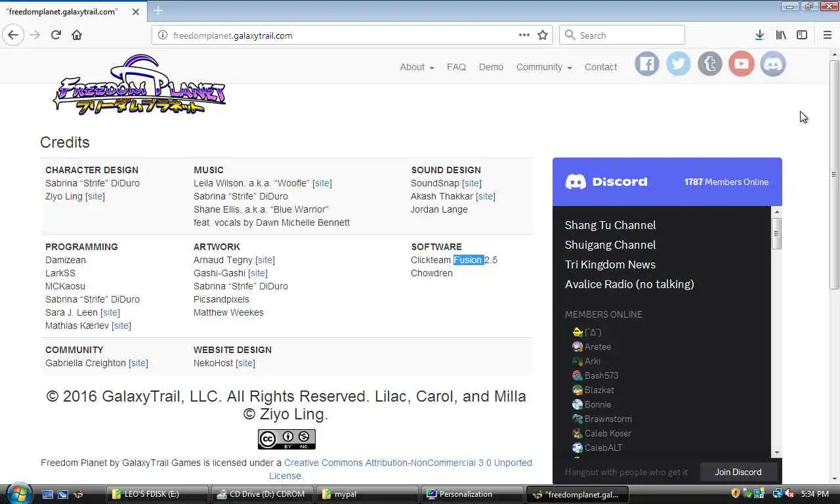Click the volume muted tray icon
The height and width of the screenshot is (504, 840).
tap(789, 493)
